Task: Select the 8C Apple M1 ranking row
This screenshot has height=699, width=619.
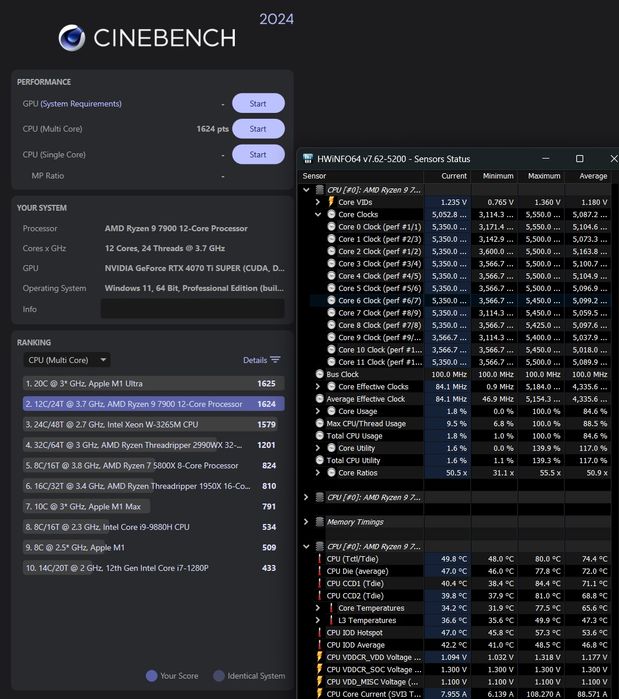Action: click(153, 547)
